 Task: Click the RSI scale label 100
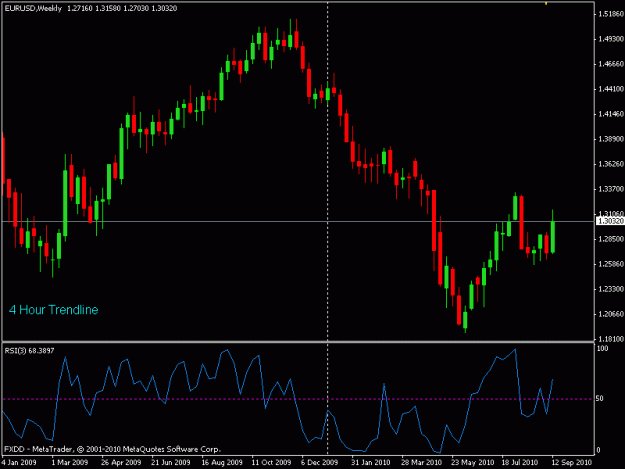(602, 349)
